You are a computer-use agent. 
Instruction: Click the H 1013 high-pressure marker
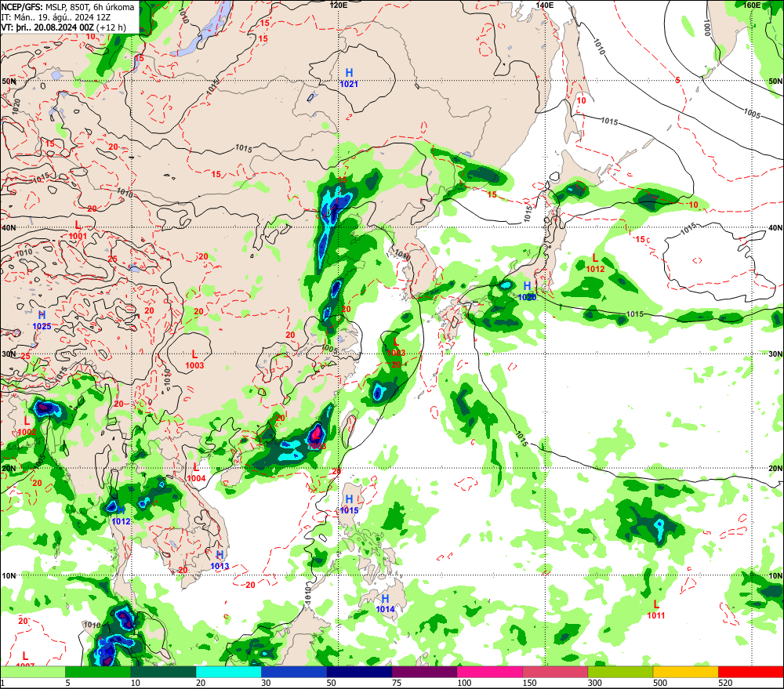[x=220, y=560]
